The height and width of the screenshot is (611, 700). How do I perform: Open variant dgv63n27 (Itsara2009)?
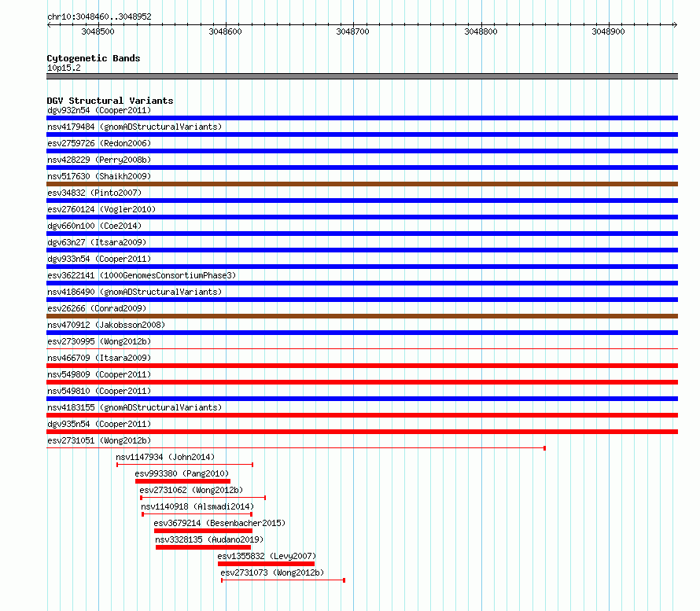tap(97, 242)
